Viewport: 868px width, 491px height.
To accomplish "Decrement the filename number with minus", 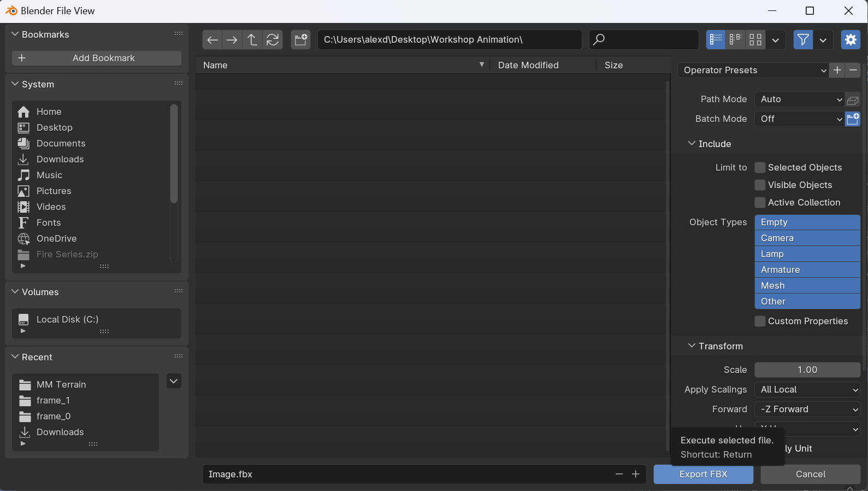I will coord(619,474).
